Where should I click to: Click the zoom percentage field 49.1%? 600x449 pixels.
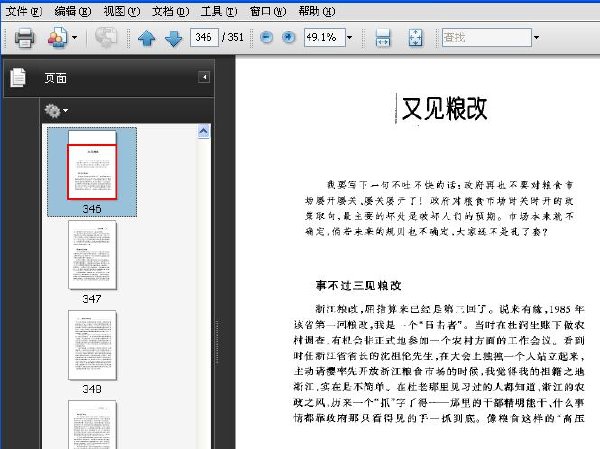tap(324, 37)
